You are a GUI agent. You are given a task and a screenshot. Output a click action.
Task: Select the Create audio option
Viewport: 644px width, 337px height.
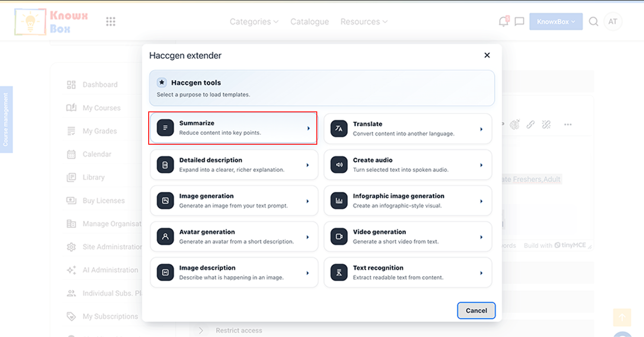tap(408, 165)
